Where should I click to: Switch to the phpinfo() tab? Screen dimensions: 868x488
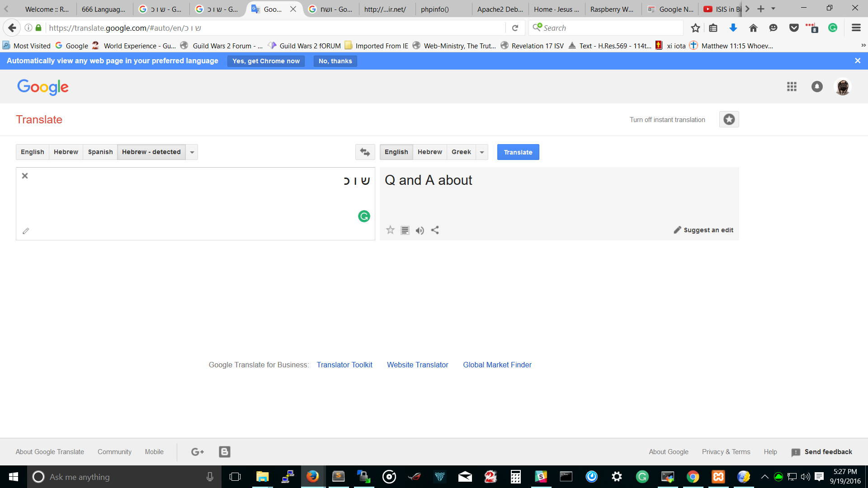pyautogui.click(x=434, y=9)
